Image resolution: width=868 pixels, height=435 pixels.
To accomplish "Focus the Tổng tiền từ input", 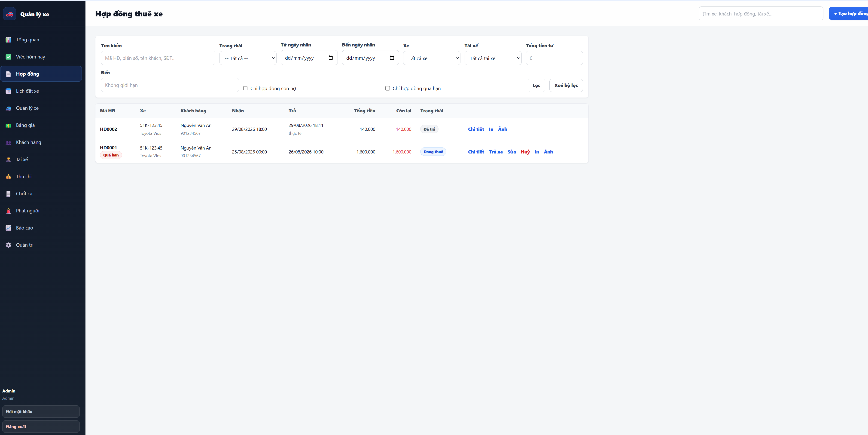I will coord(554,58).
